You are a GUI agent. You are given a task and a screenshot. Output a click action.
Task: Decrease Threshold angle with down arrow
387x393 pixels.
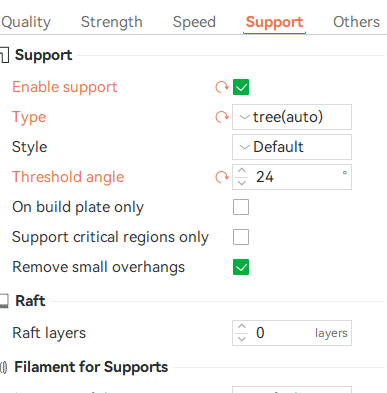(242, 183)
